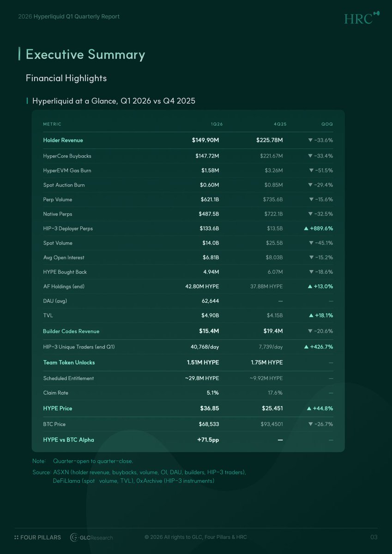The width and height of the screenshot is (392, 554).
Task: Click the ~29.8M HYPE scheduled entitlement value
Action: coord(202,379)
